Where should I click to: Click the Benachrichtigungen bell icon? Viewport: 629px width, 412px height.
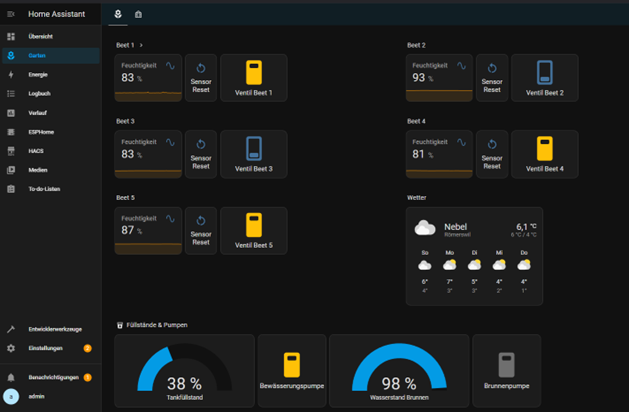[11, 378]
